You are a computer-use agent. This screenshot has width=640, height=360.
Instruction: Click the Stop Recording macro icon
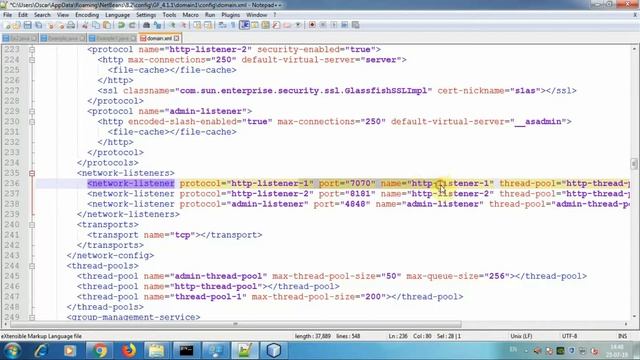coord(323,25)
